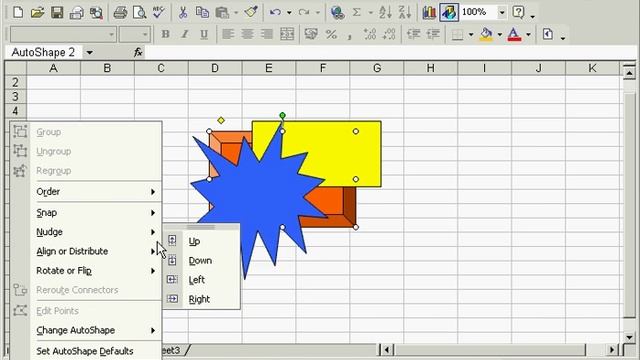Viewport: 640px width, 360px height.
Task: Toggle Italic formatting
Action: [x=184, y=34]
